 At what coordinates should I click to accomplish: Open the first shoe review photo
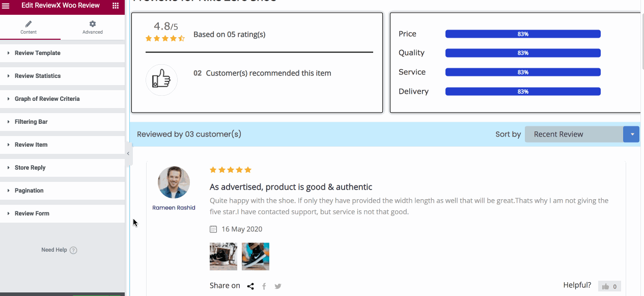click(223, 256)
